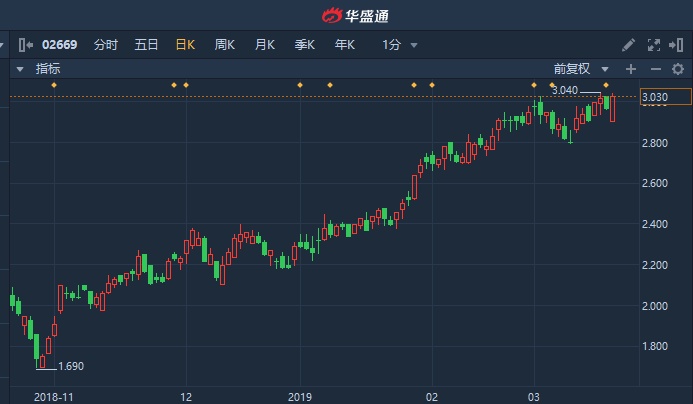The height and width of the screenshot is (404, 693).
Task: Click the 02 month axis label
Action: click(432, 397)
